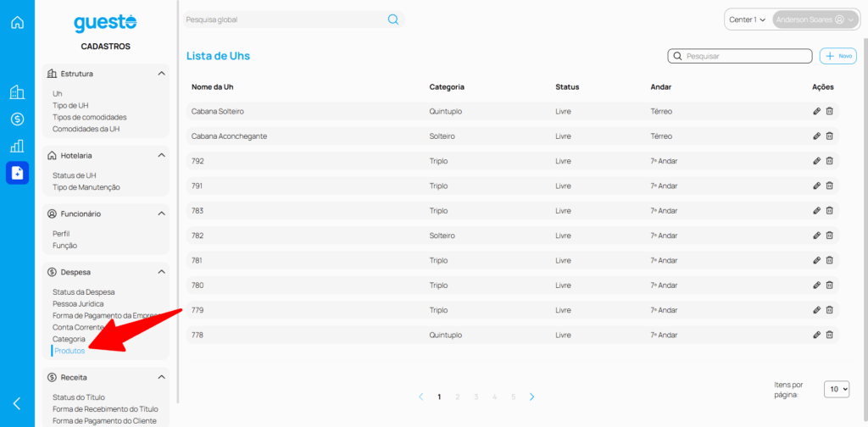Collapse the Despesa section chevron
The image size is (868, 427).
click(x=161, y=272)
